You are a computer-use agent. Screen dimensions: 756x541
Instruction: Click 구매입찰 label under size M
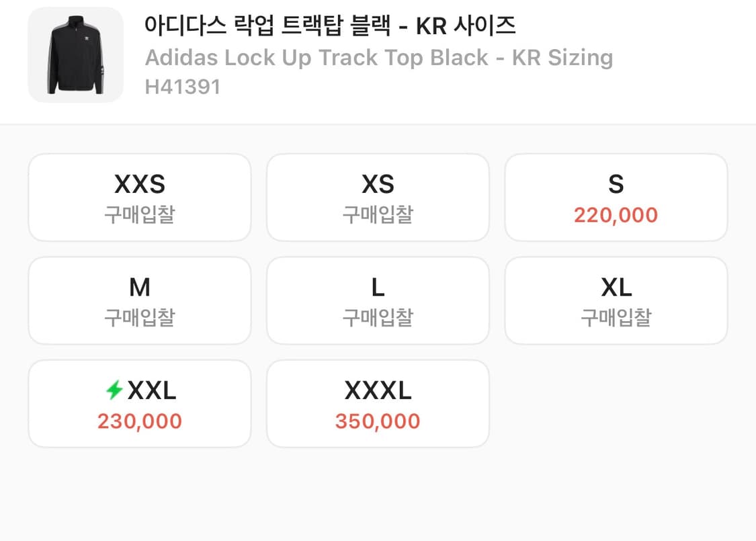click(139, 317)
